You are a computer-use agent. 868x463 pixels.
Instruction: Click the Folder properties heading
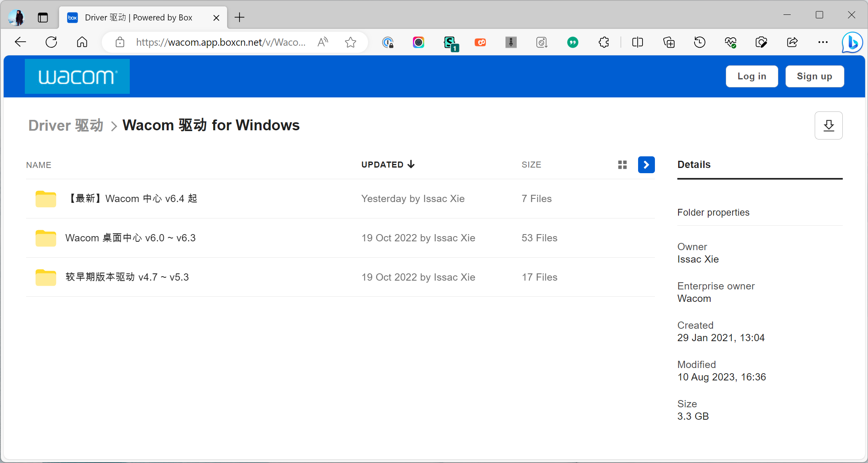pyautogui.click(x=713, y=212)
